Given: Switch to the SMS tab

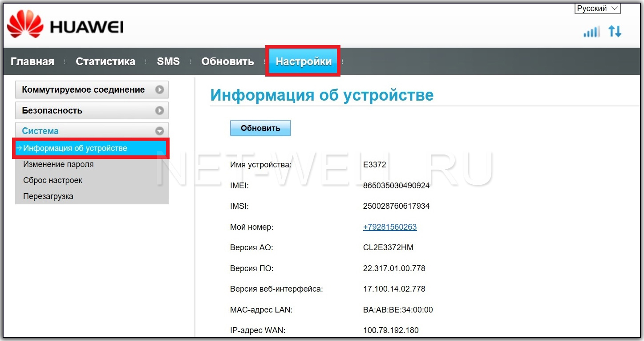Looking at the screenshot, I should tap(168, 61).
